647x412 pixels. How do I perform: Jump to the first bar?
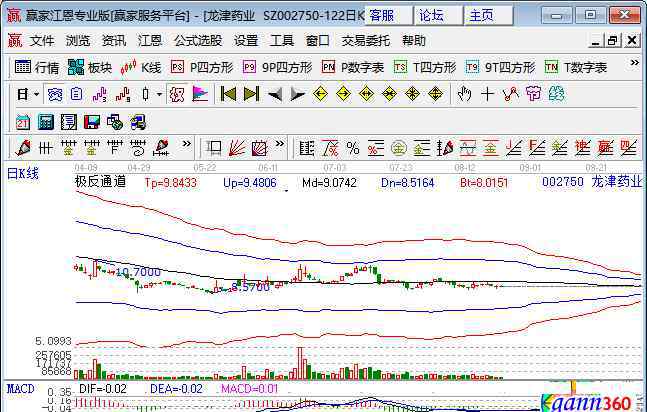point(228,95)
